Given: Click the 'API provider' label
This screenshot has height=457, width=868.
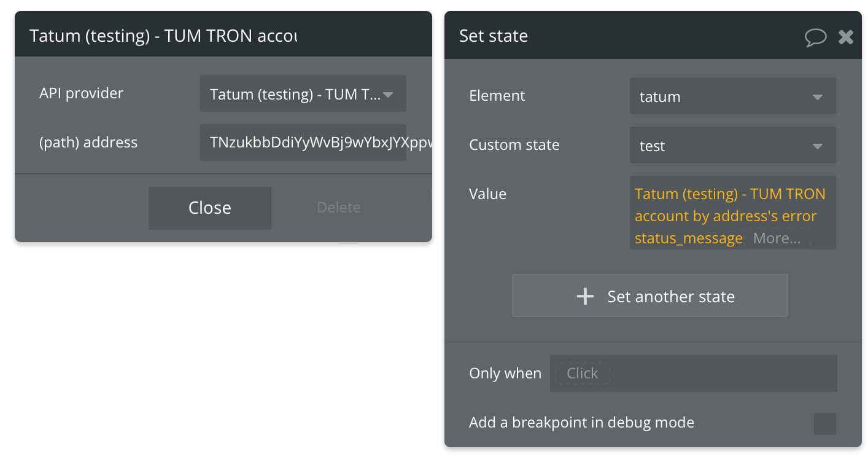Looking at the screenshot, I should point(81,93).
